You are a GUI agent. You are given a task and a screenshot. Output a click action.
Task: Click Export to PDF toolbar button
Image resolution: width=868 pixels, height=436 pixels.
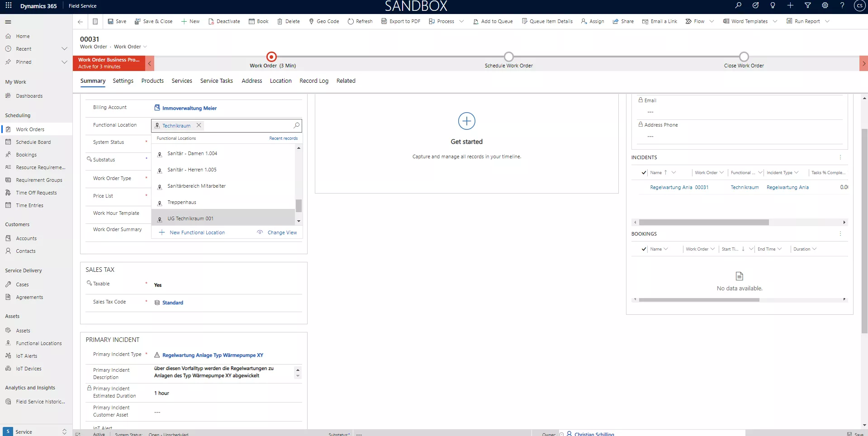[401, 21]
